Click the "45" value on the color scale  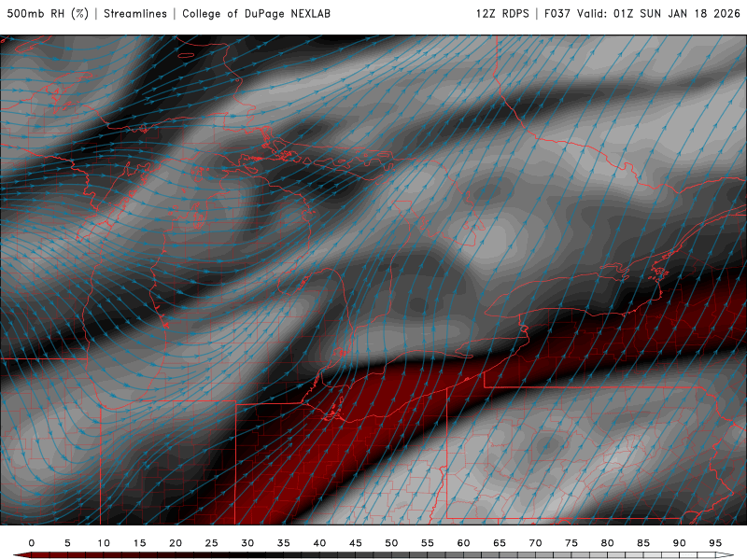pos(356,543)
